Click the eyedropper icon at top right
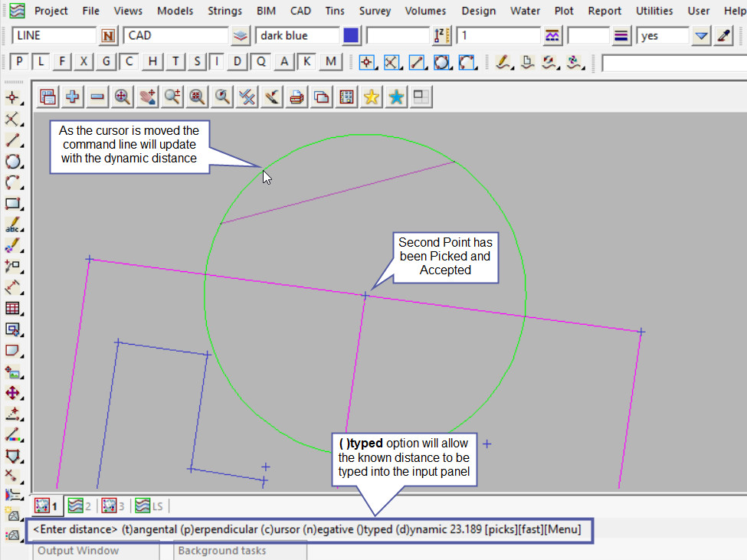747x560 pixels. pos(723,36)
